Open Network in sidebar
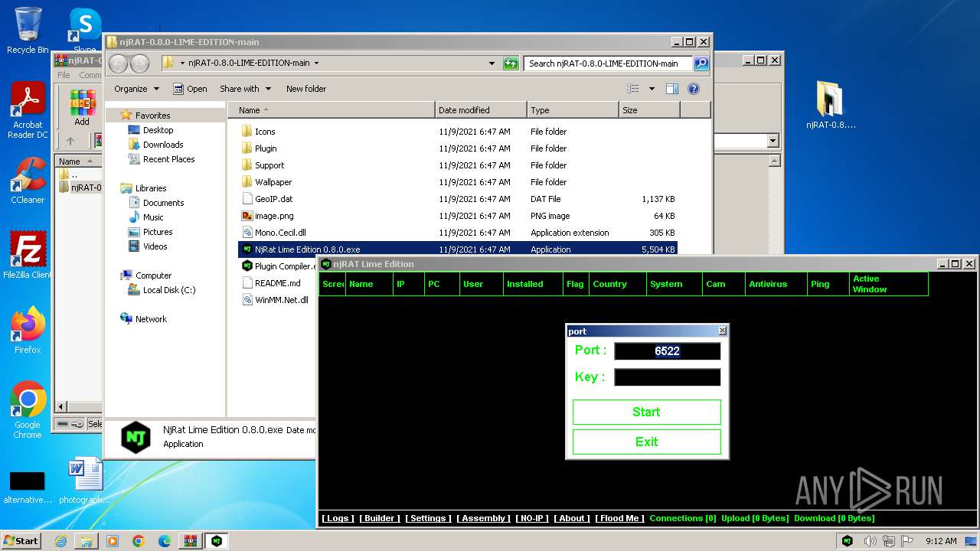Screen dimensions: 980x551 [x=151, y=319]
